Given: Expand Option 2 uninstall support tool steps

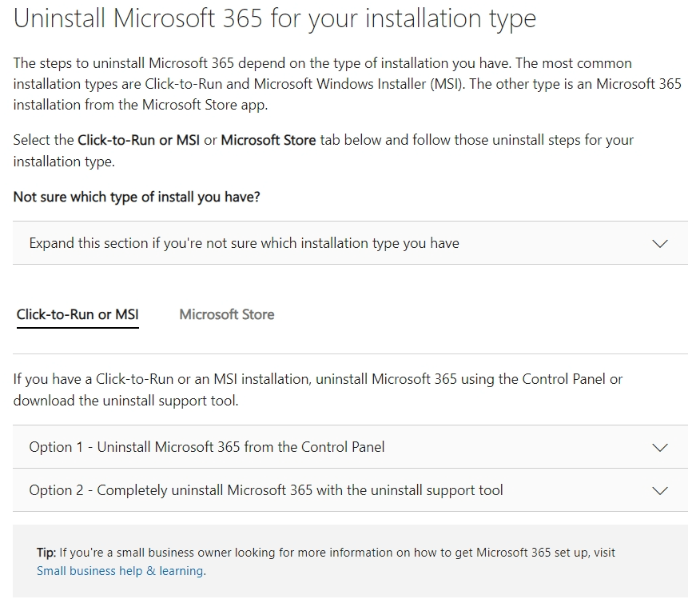Looking at the screenshot, I should pyautogui.click(x=350, y=491).
